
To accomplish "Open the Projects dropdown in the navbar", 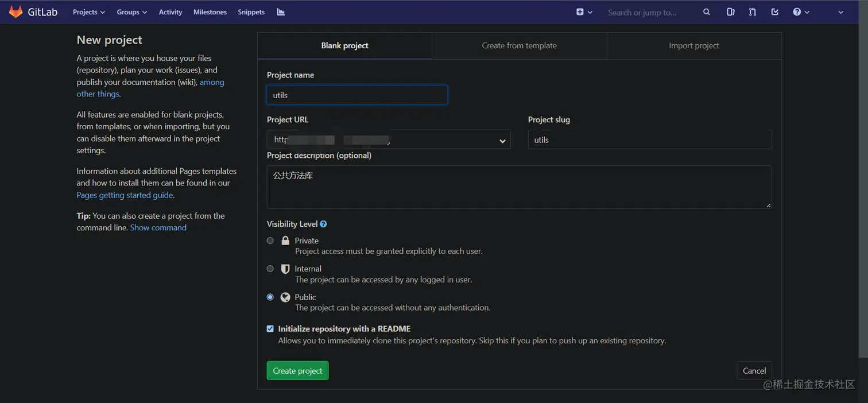I will point(88,11).
